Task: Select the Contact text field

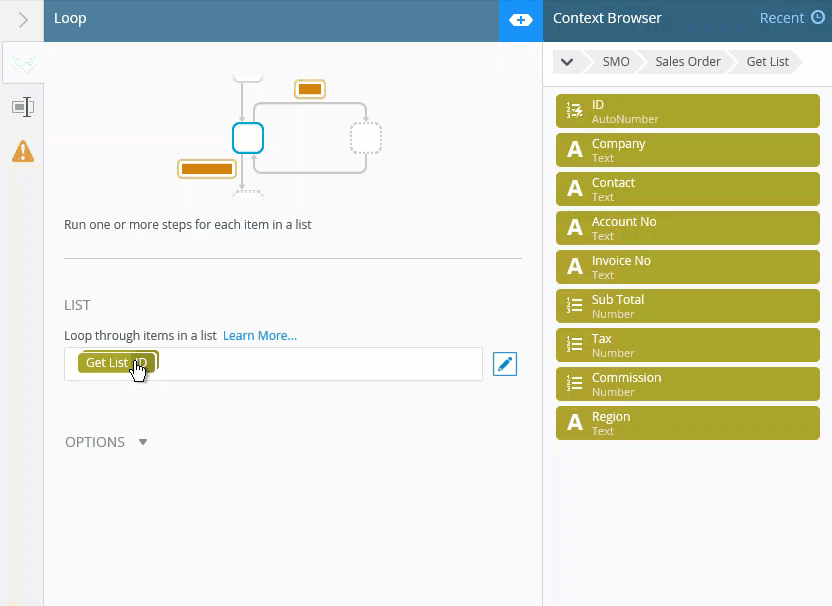Action: pos(688,189)
